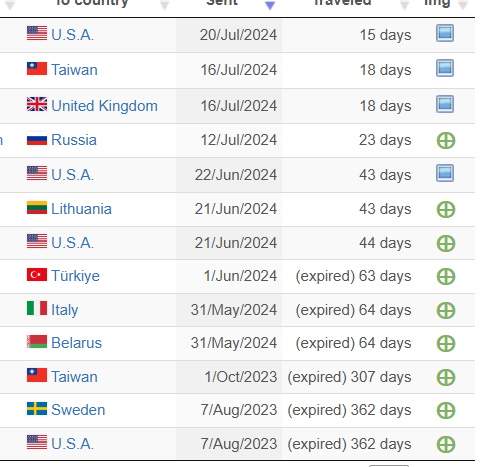Screen dimensions: 485x467
Task: Open image icon for 22/Jun/2024 U.S.A. card
Action: coord(445,173)
